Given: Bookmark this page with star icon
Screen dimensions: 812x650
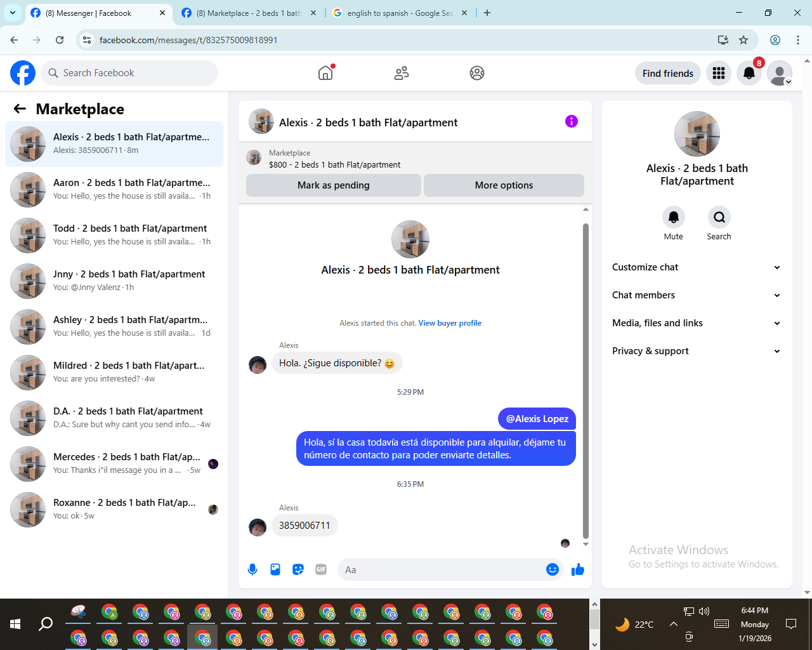Looking at the screenshot, I should coord(743,40).
